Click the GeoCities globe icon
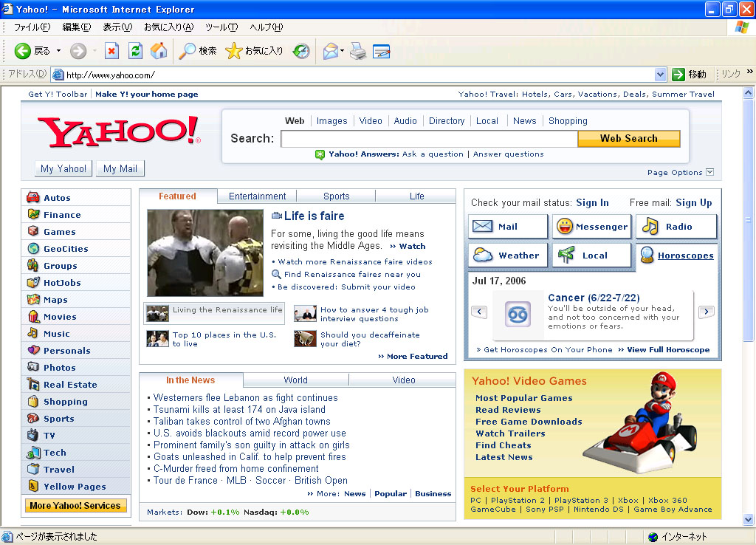This screenshot has height=545, width=756. (33, 248)
